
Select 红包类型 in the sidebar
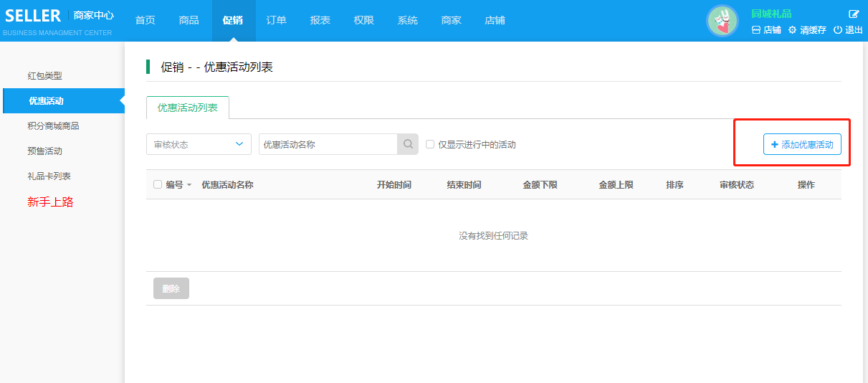pos(44,75)
